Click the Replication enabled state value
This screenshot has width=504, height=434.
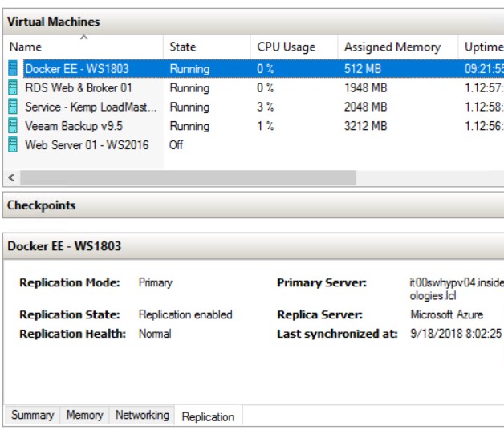click(185, 314)
